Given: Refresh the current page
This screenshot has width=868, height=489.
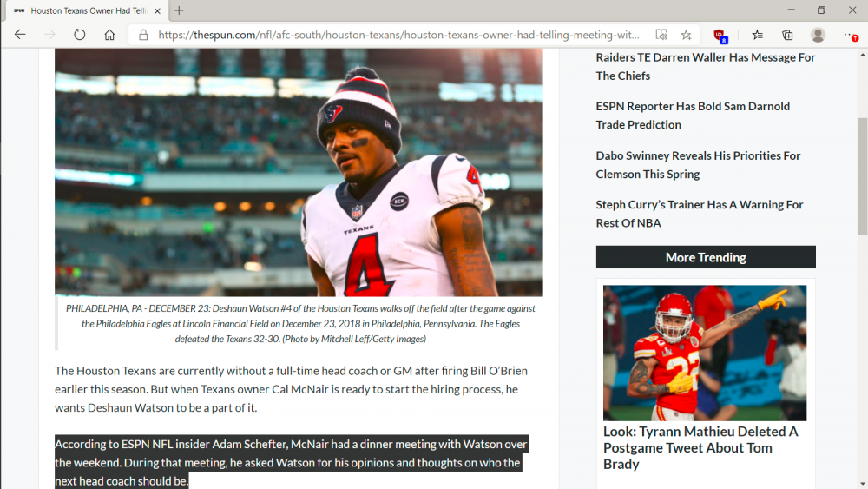Looking at the screenshot, I should [80, 35].
